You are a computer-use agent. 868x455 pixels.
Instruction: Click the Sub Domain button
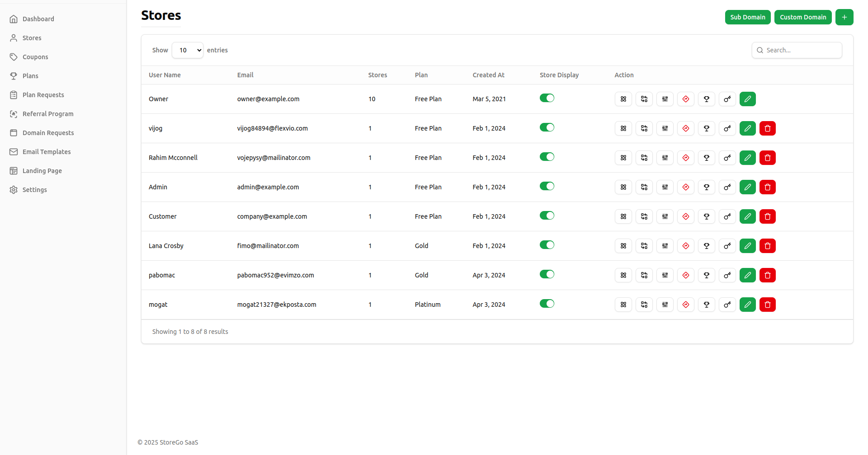(747, 17)
